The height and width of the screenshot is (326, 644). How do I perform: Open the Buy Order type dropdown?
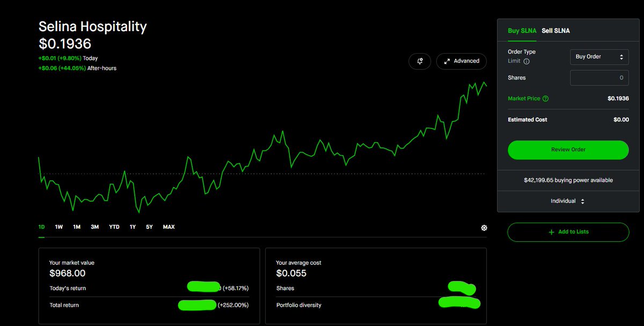click(x=599, y=56)
